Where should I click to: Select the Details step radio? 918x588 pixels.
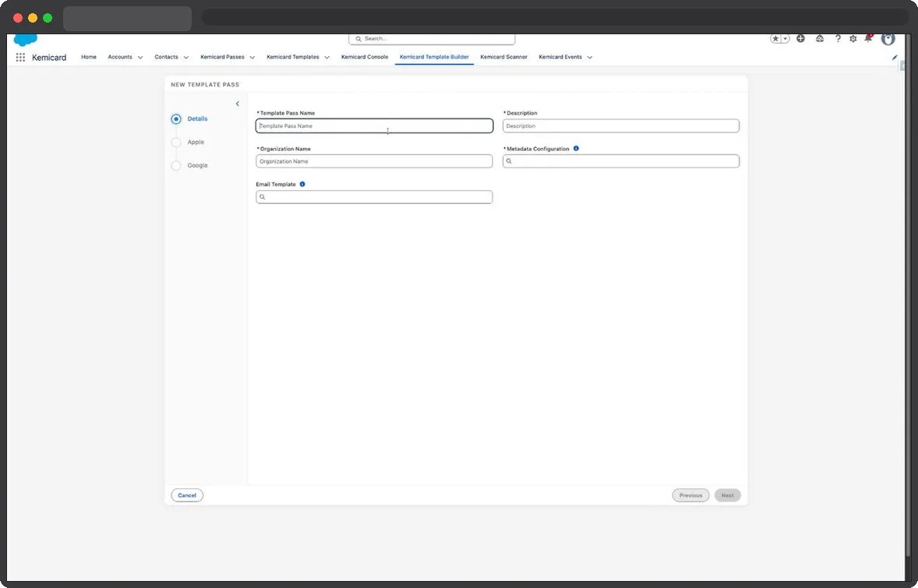pyautogui.click(x=176, y=119)
